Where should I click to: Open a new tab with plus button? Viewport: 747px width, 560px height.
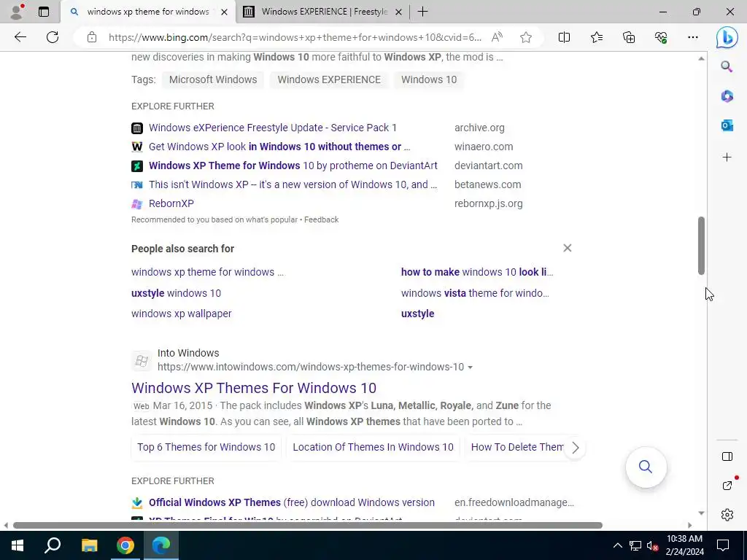click(422, 12)
